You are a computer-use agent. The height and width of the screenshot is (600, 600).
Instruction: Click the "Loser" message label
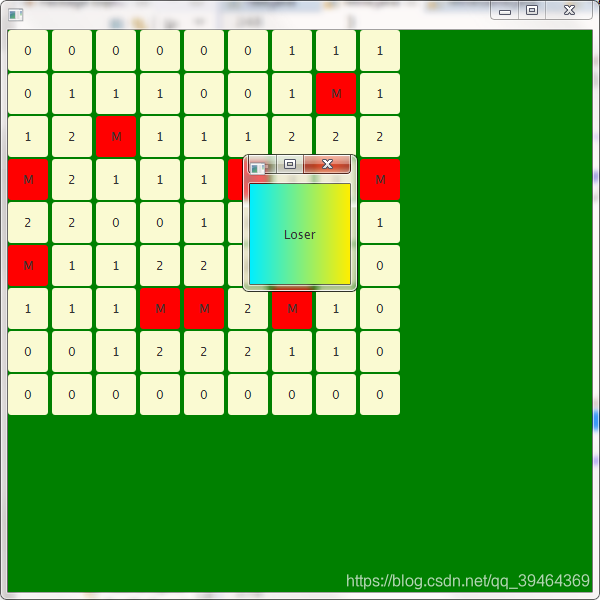click(300, 235)
